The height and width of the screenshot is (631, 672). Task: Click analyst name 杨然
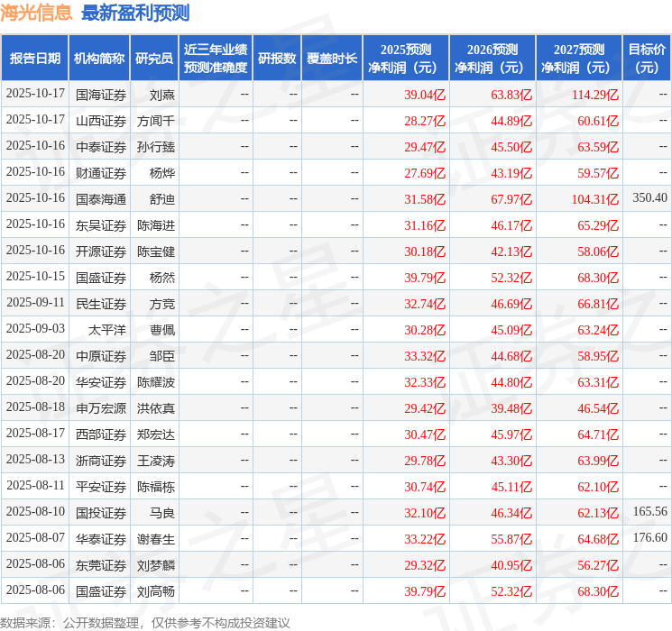tap(162, 278)
